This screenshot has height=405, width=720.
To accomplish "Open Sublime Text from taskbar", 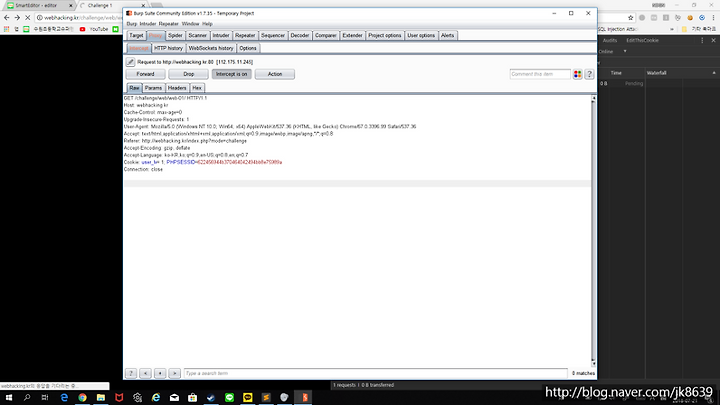I will coord(266,398).
